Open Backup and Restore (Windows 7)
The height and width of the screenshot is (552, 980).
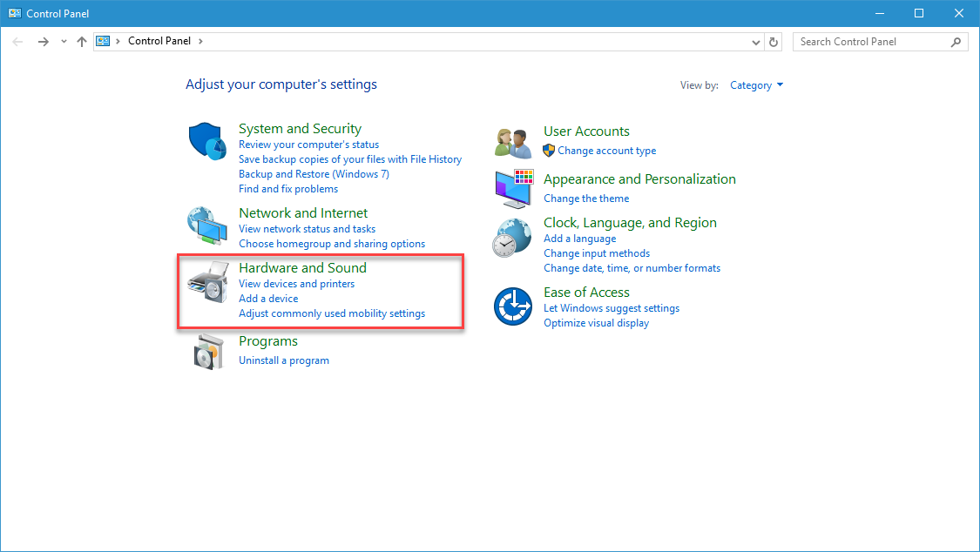314,174
